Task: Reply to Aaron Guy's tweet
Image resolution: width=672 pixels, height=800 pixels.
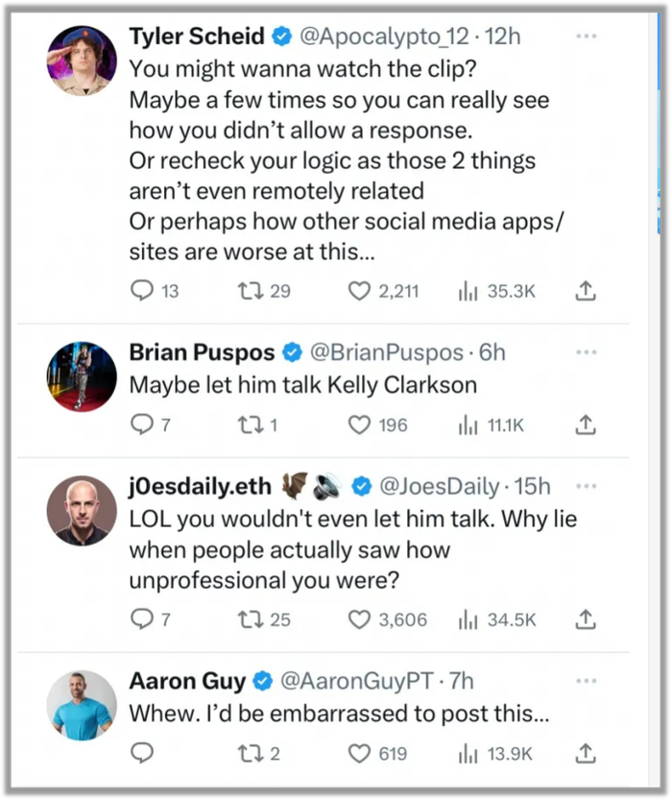Action: pos(141,753)
